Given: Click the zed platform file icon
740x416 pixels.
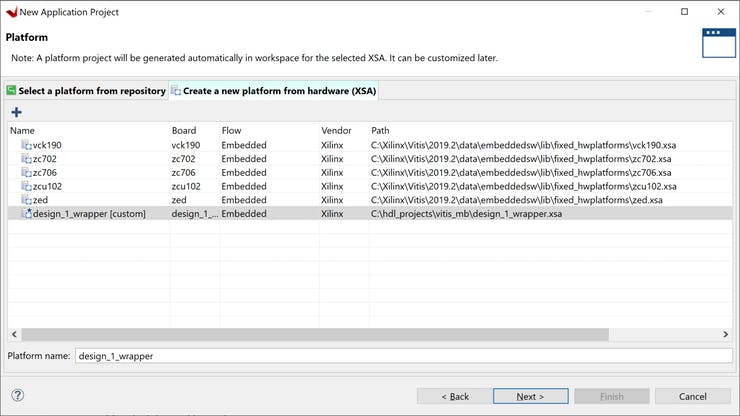Looking at the screenshot, I should [27, 200].
